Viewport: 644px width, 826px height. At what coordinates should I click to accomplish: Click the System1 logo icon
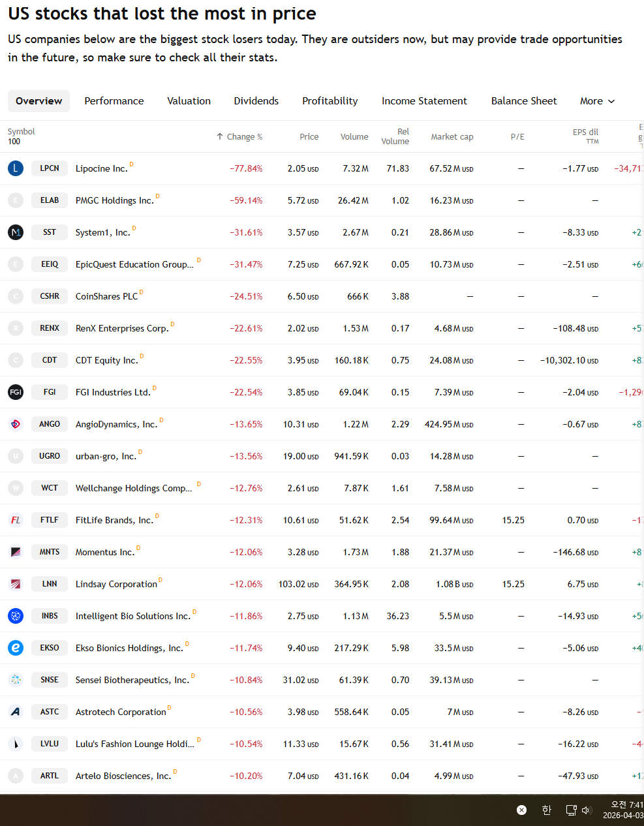tap(16, 232)
